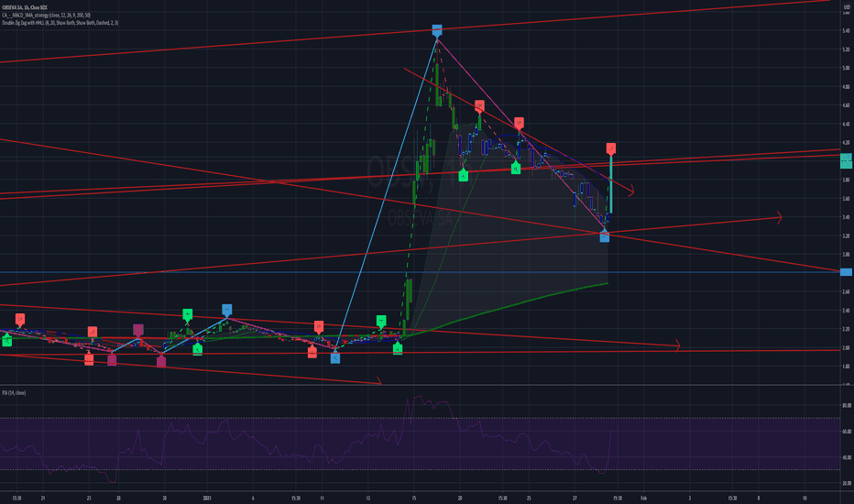Select the OBSEVA SA, 1h symbol legend title
This screenshot has height=504, width=854.
point(25,7)
